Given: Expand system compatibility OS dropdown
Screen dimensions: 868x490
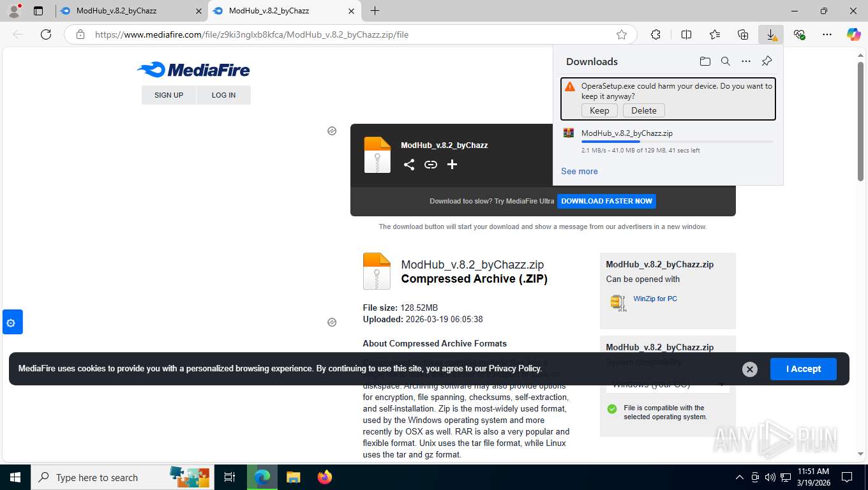Looking at the screenshot, I should point(668,384).
